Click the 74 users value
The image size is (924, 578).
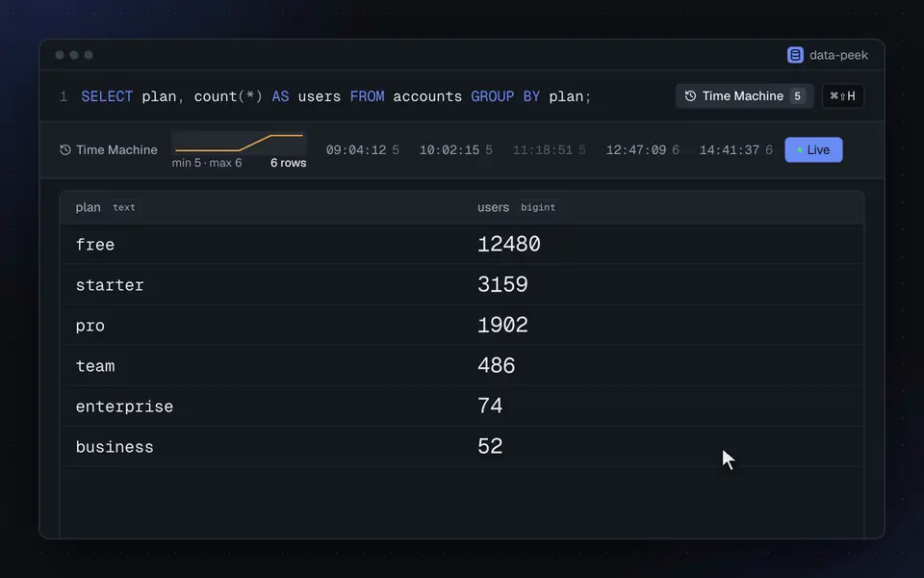pos(490,406)
